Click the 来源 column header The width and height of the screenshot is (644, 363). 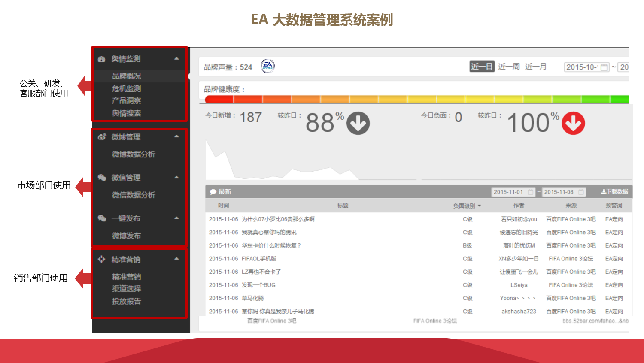tap(571, 206)
